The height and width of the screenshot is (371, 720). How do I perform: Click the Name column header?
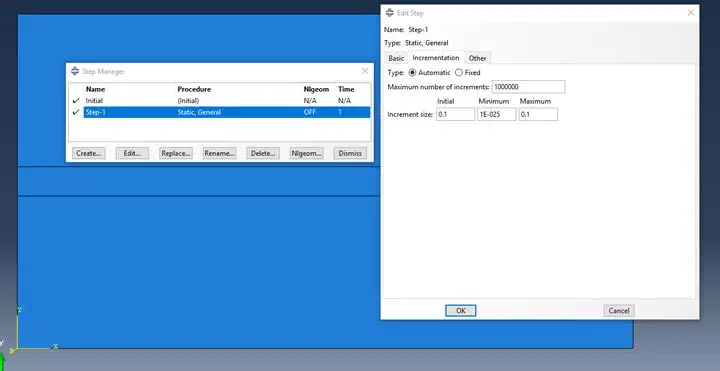coord(96,89)
